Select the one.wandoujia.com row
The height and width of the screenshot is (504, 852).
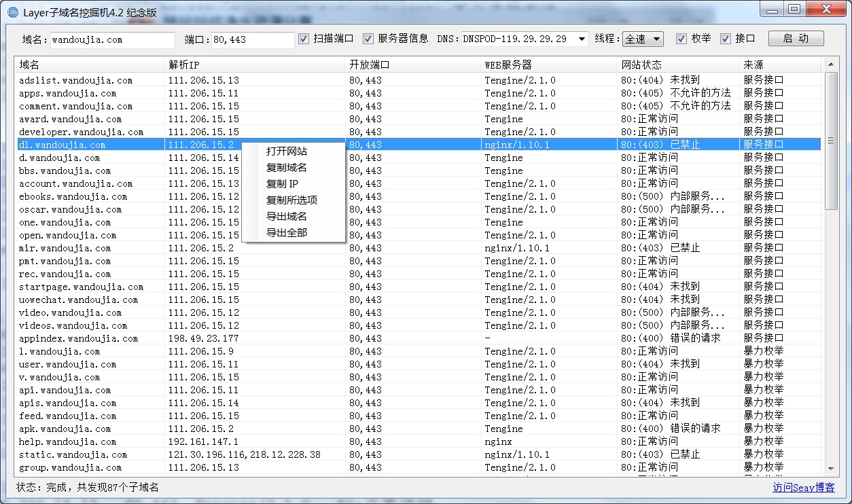[x=418, y=222]
